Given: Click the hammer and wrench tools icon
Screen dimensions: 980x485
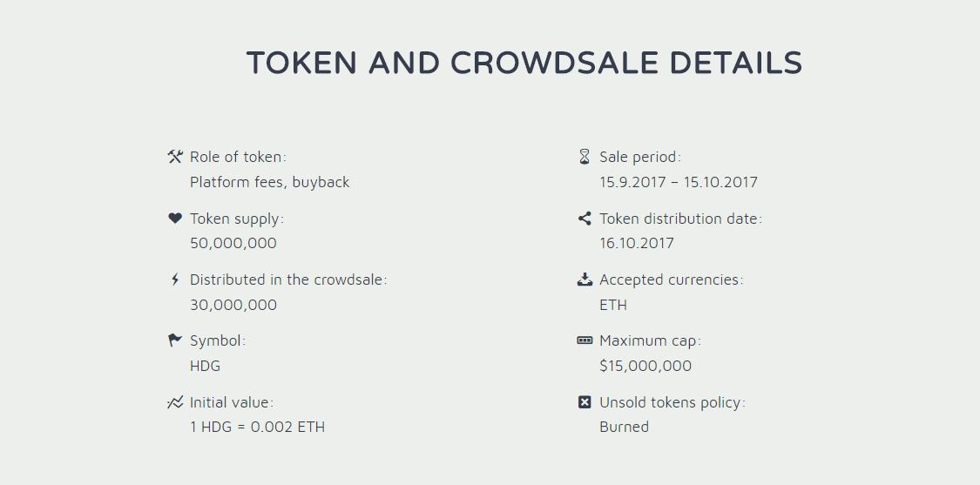Looking at the screenshot, I should click(175, 156).
